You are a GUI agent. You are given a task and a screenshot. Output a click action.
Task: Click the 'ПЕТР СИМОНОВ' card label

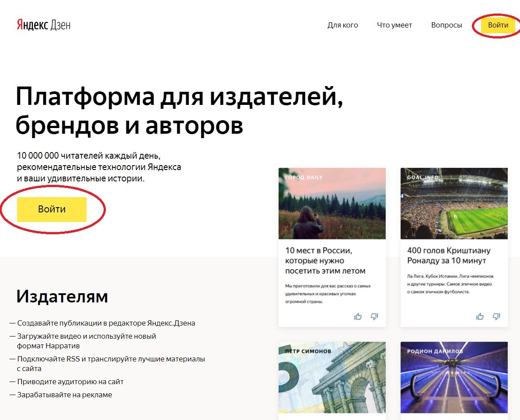[x=308, y=351]
